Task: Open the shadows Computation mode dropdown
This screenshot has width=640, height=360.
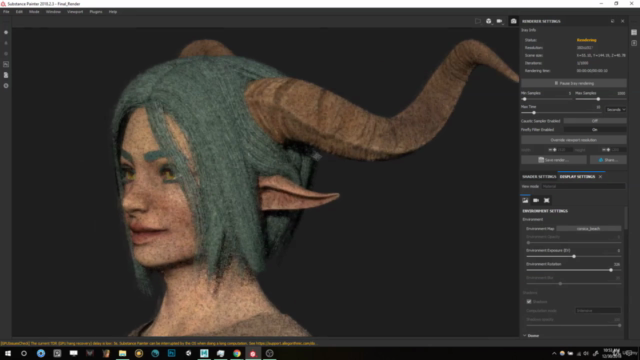Action: pyautogui.click(x=598, y=311)
